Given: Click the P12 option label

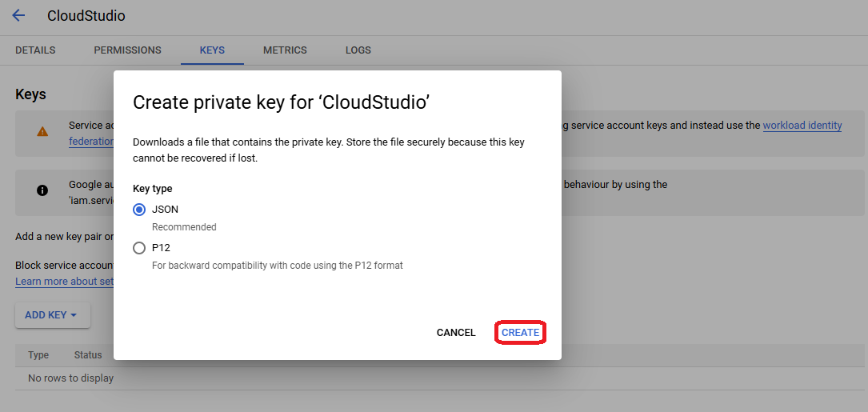Looking at the screenshot, I should point(161,248).
